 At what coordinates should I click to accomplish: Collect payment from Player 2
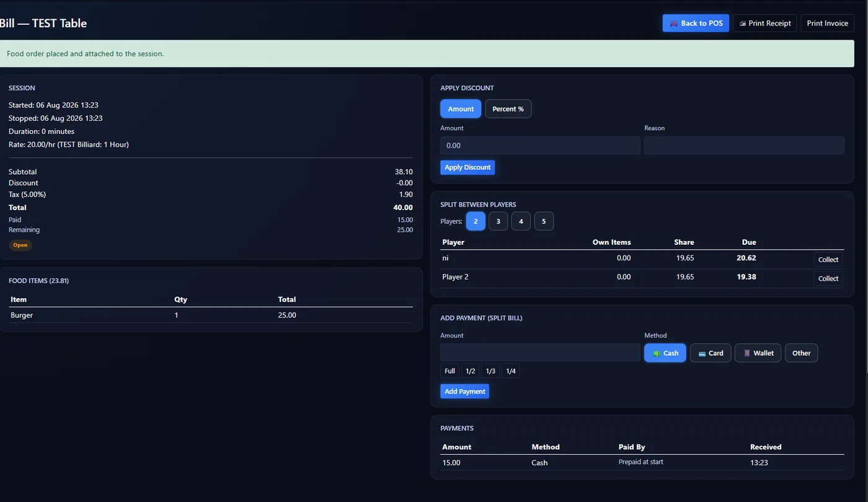click(828, 278)
